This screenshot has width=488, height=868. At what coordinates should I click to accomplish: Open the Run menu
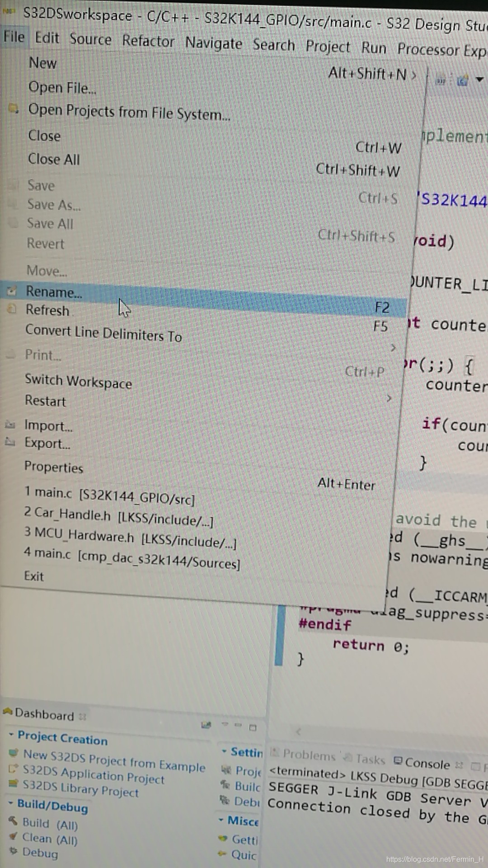pos(374,48)
